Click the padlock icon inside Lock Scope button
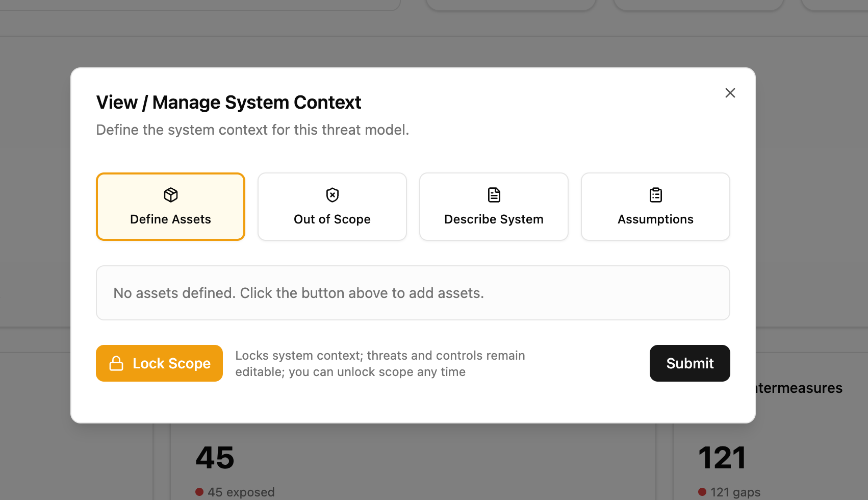Viewport: 868px width, 500px height. click(x=116, y=363)
